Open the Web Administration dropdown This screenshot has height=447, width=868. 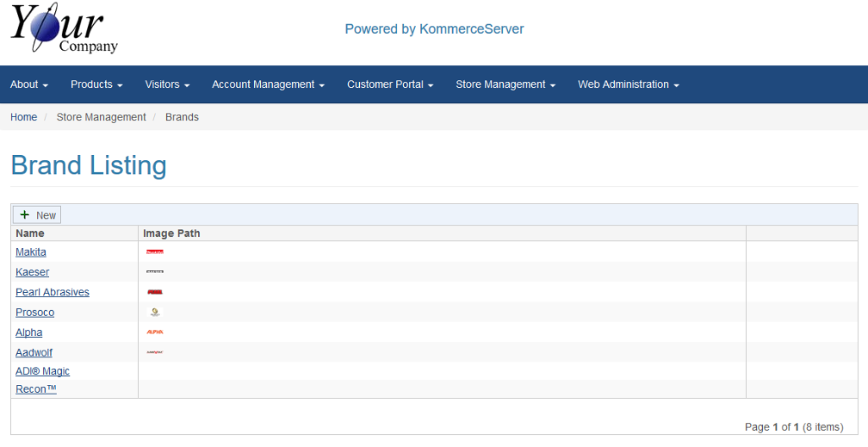tap(629, 84)
